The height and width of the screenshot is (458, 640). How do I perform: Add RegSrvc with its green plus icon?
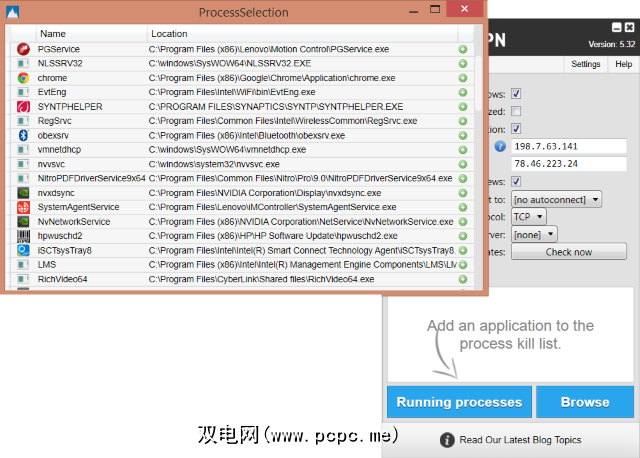click(462, 121)
